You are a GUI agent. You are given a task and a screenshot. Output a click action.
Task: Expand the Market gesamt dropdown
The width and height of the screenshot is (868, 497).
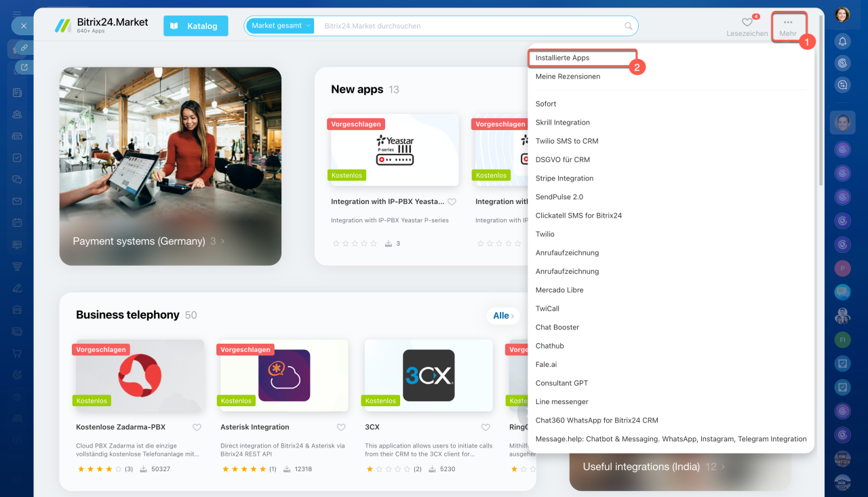click(x=280, y=26)
